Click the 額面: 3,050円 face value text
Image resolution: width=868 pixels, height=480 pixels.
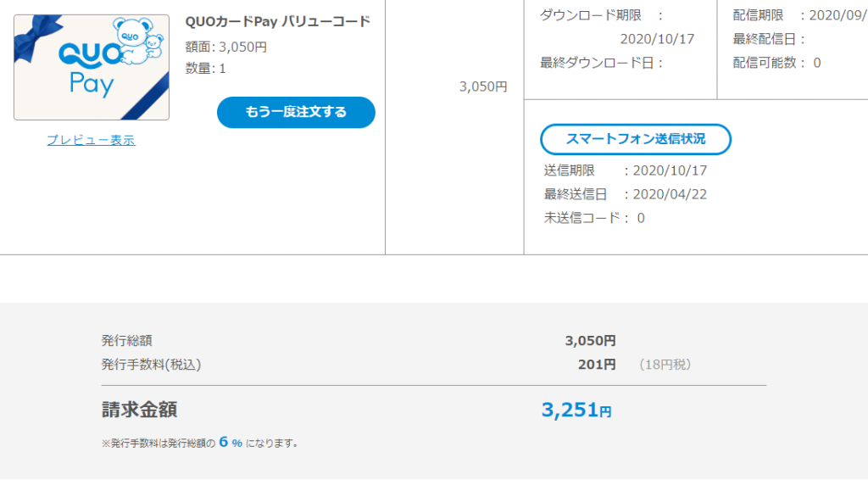tap(225, 47)
